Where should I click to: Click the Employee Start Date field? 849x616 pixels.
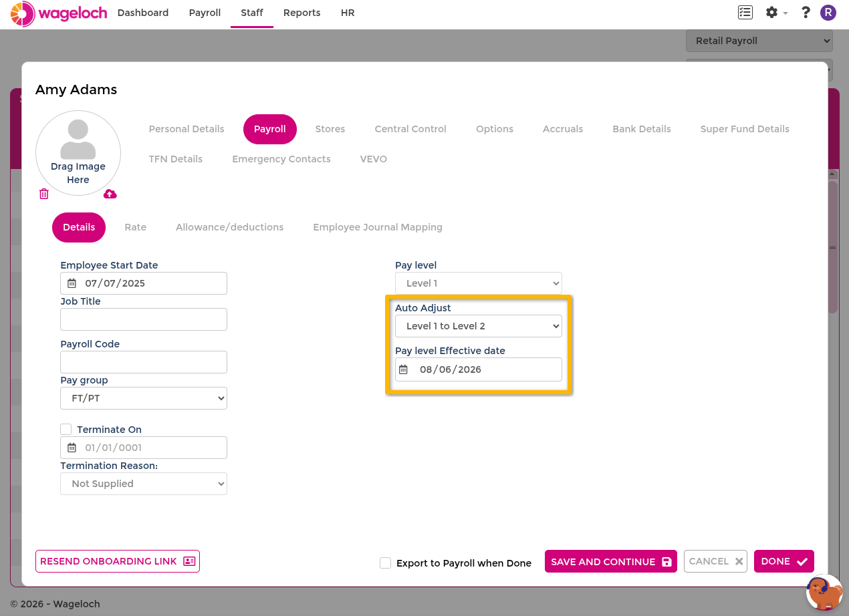click(x=144, y=283)
